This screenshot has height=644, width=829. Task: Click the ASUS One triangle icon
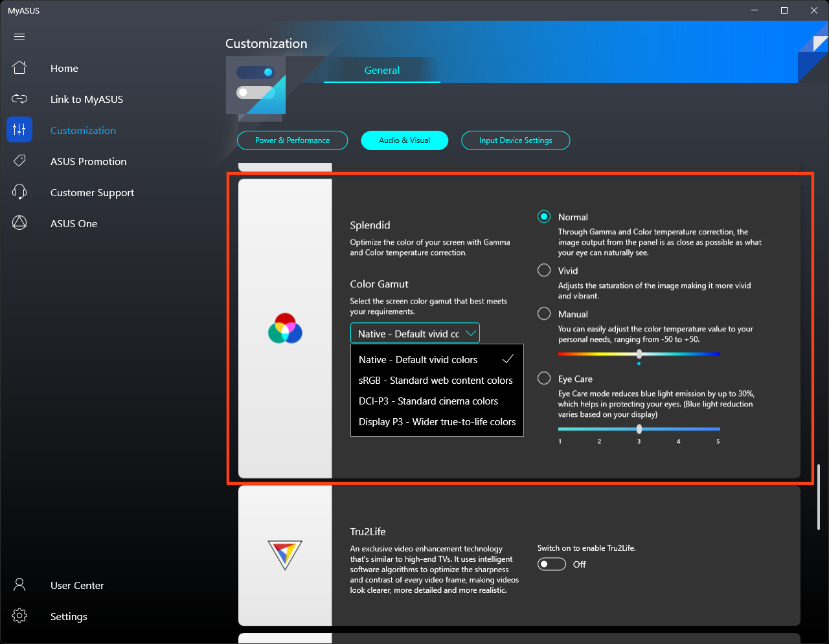pos(19,223)
